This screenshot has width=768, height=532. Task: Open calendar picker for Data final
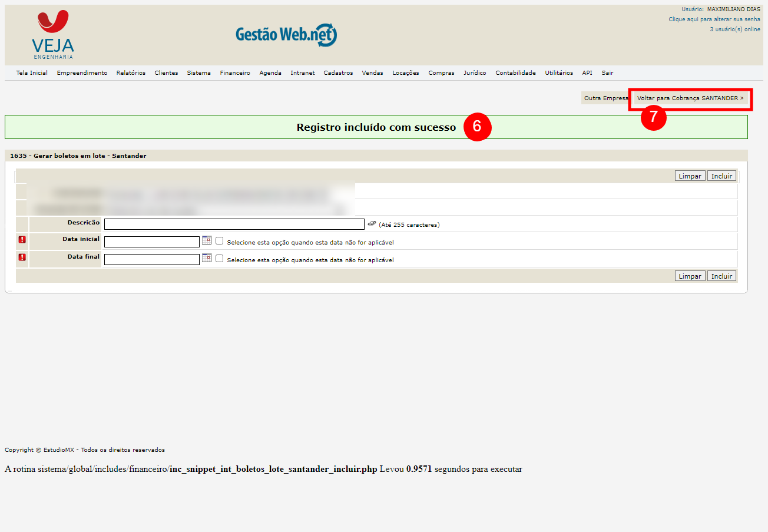coord(207,258)
